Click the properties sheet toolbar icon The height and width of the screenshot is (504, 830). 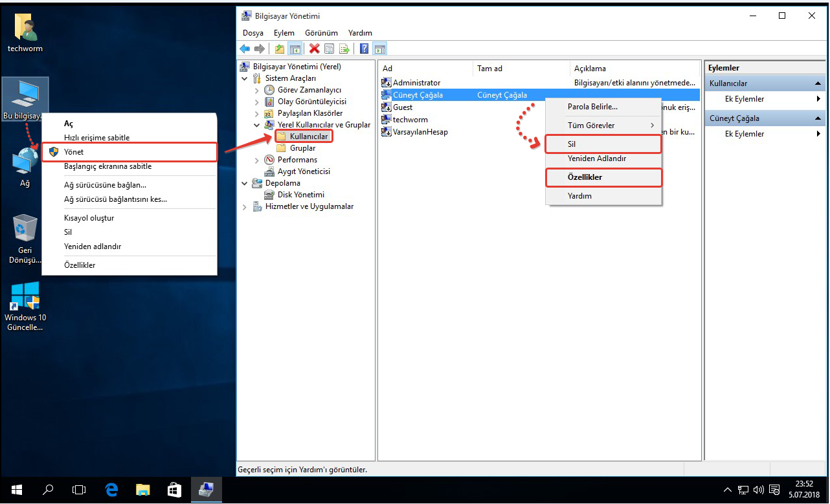[330, 49]
